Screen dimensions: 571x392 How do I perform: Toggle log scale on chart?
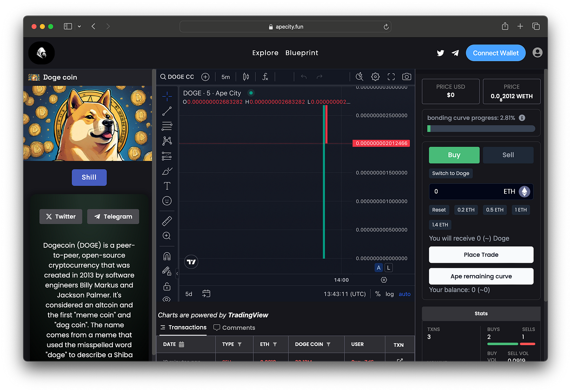click(x=390, y=294)
